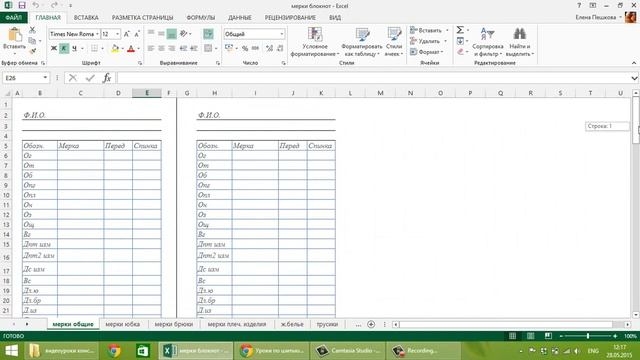Open the font size 12 dropdown
Viewport: 640px width, 360px height.
pos(118,34)
